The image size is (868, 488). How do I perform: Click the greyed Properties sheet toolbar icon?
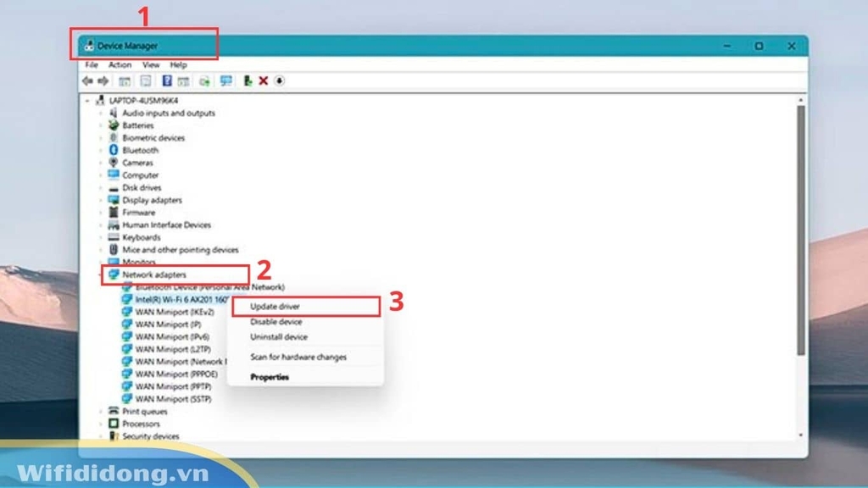(146, 81)
